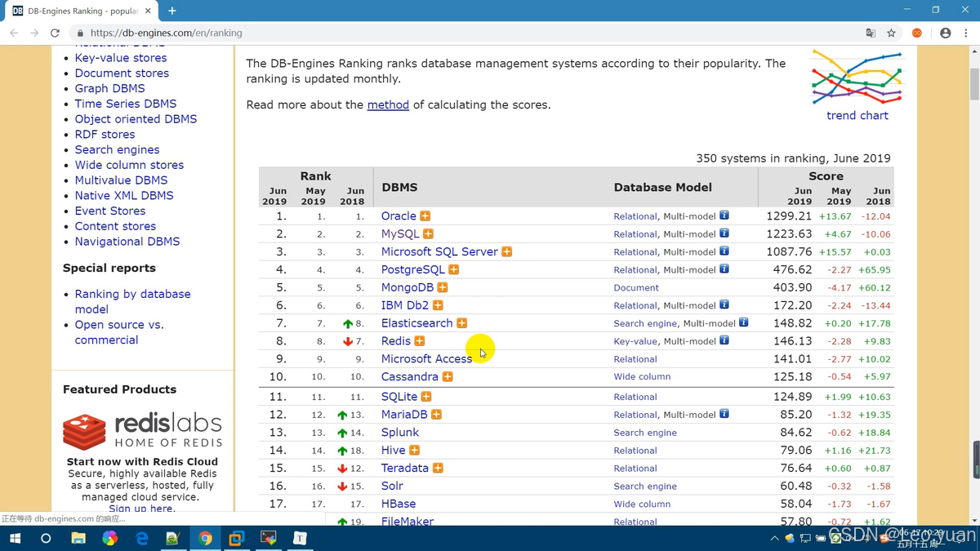Open the Search engines sidebar link
The width and height of the screenshot is (980, 551).
click(x=117, y=150)
